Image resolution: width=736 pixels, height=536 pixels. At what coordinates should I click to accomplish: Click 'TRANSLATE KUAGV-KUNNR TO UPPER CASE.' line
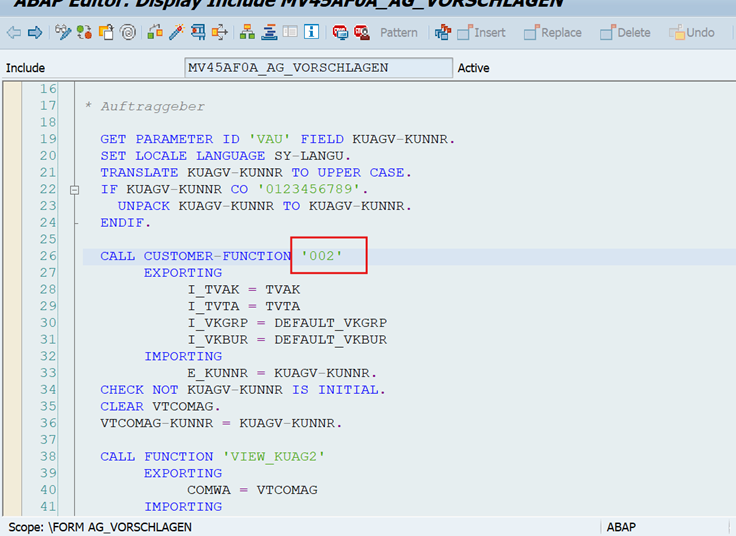(256, 173)
